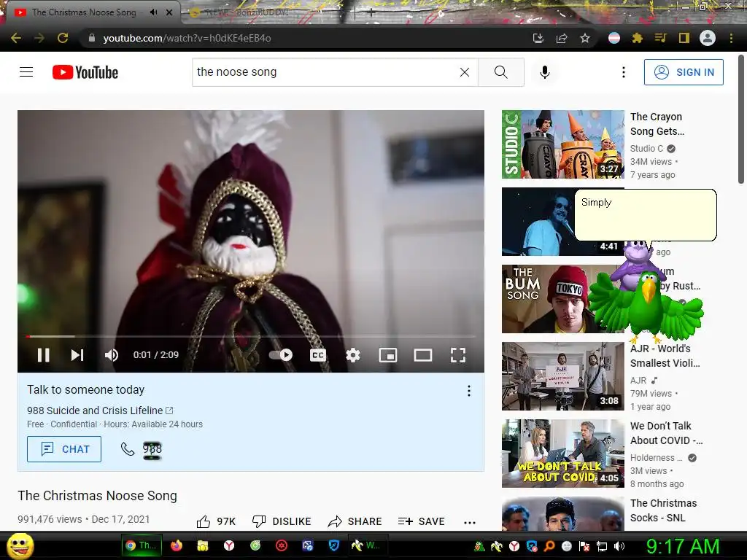Image resolution: width=747 pixels, height=560 pixels.
Task: Clear the search text with the X
Action: (465, 72)
